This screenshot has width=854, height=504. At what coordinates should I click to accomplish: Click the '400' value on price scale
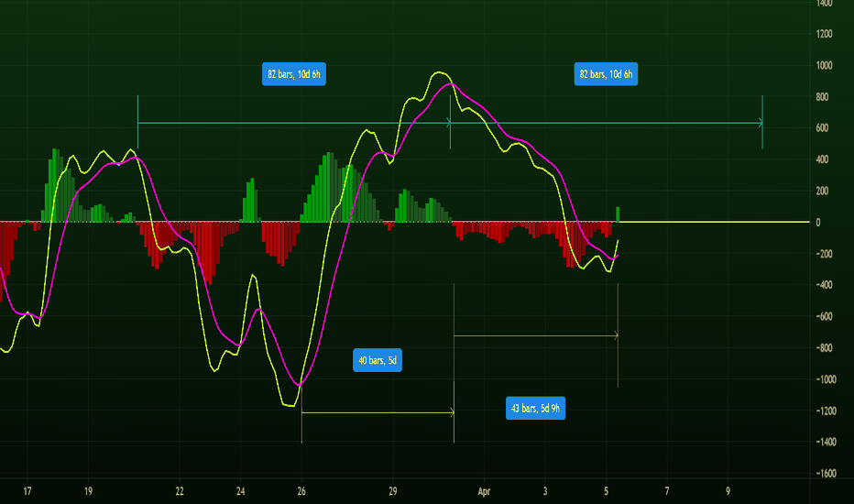[x=822, y=159]
